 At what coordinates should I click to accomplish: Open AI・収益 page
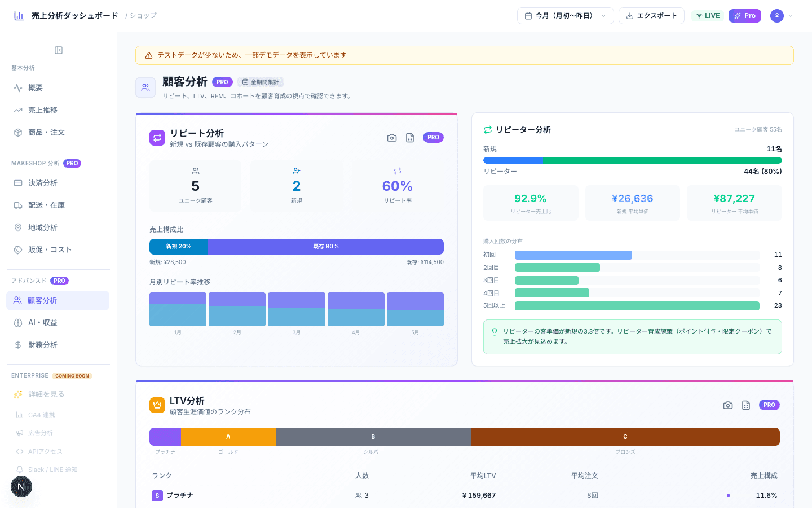[58, 322]
